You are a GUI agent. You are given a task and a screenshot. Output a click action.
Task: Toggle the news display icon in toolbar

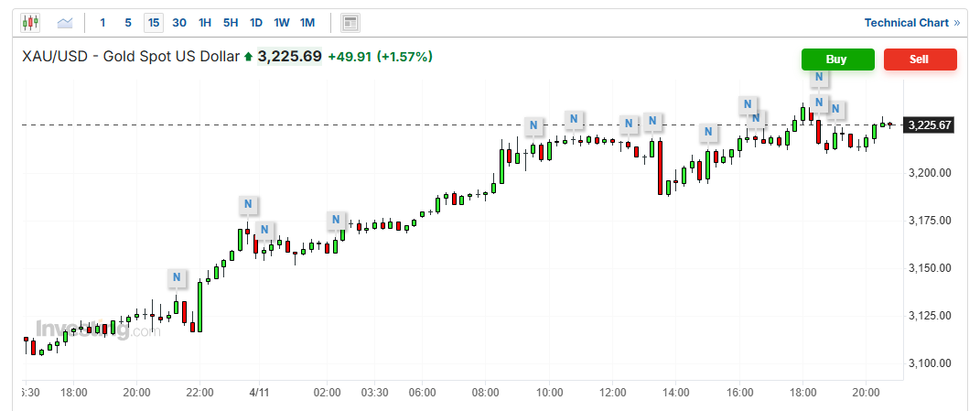tap(350, 23)
